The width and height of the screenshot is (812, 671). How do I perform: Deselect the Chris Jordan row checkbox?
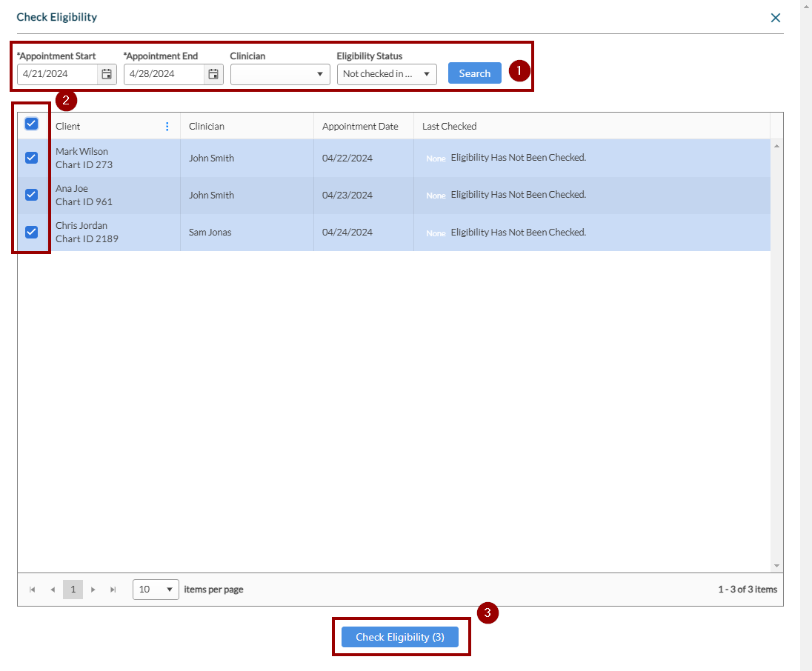pyautogui.click(x=31, y=232)
